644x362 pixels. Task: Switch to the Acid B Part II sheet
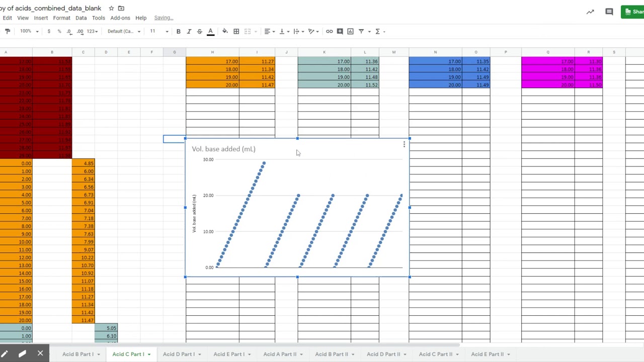pyautogui.click(x=331, y=354)
